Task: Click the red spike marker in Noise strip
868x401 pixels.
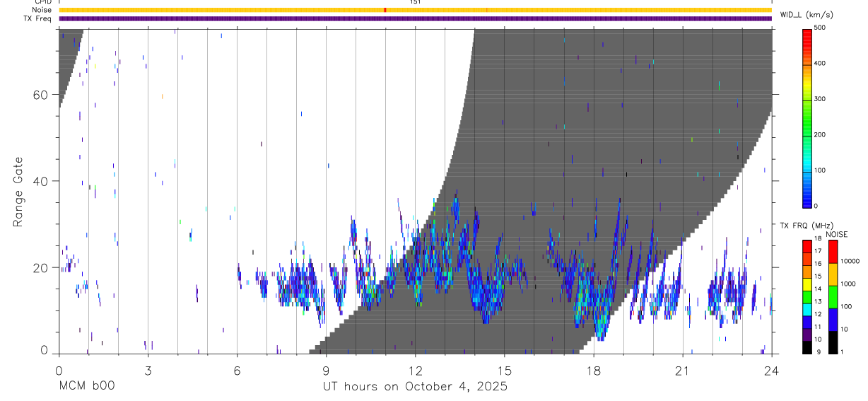Action: (385, 10)
